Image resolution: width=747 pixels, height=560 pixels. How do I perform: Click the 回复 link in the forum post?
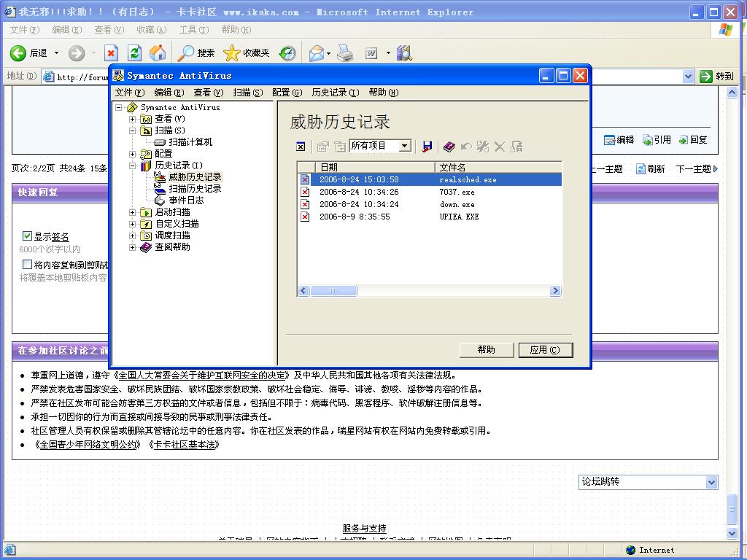[x=693, y=139]
